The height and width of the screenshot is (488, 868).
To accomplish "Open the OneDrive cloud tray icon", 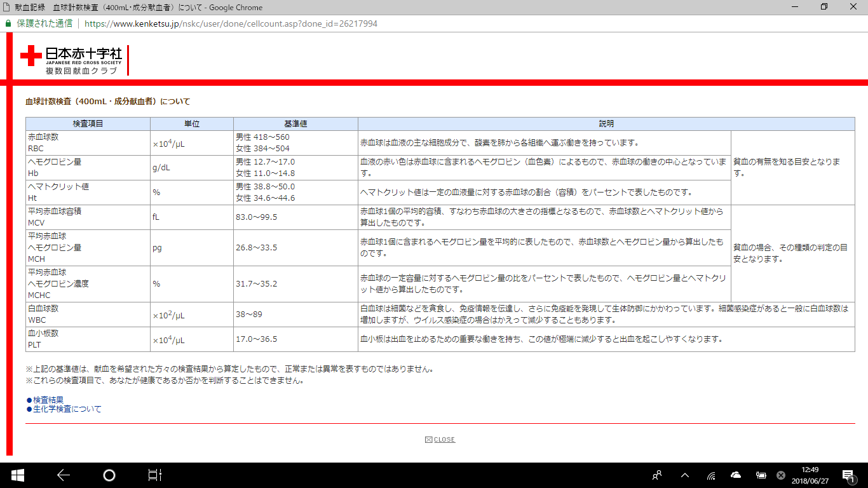I will coord(736,475).
